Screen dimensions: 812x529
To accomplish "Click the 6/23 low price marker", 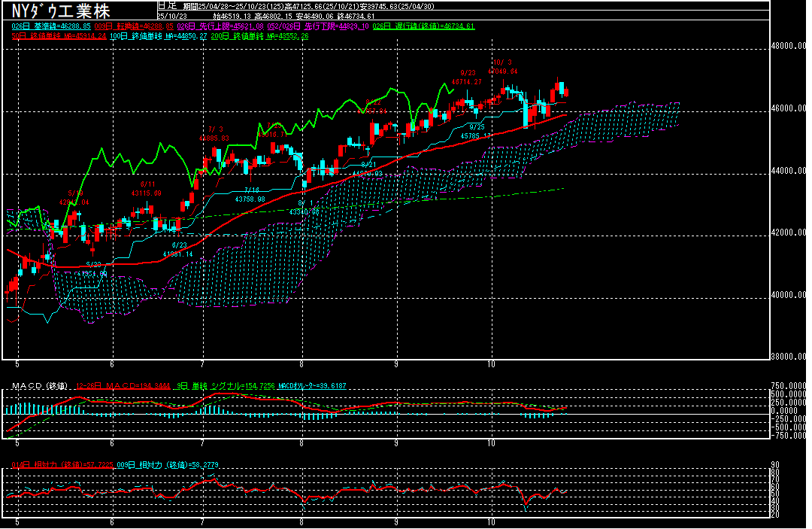I will pyautogui.click(x=178, y=250).
